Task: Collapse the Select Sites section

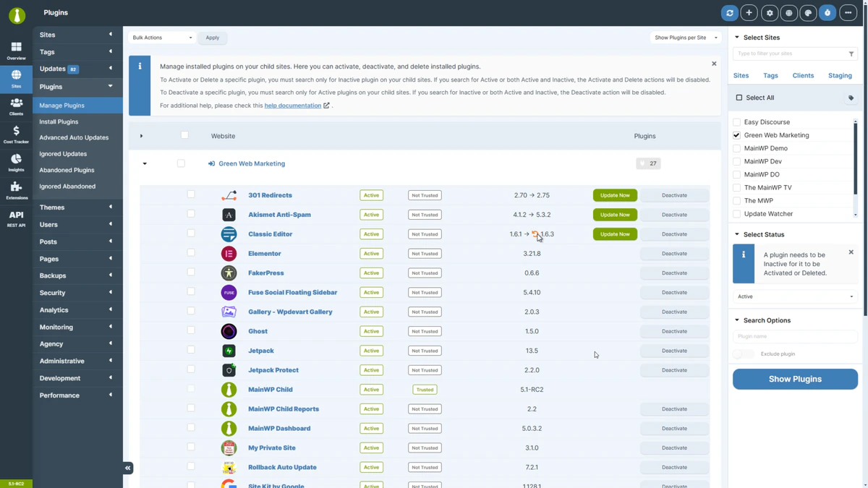Action: point(737,38)
